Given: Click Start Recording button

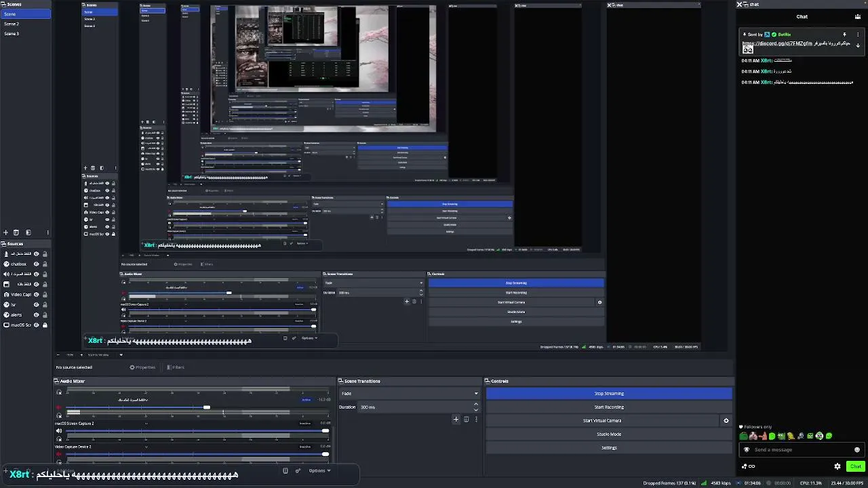Looking at the screenshot, I should click(609, 407).
